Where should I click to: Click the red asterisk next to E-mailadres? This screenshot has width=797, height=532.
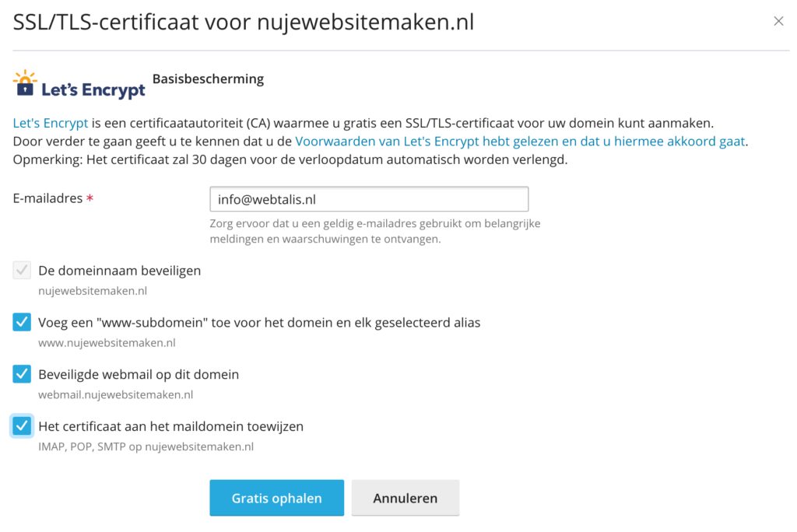91,197
